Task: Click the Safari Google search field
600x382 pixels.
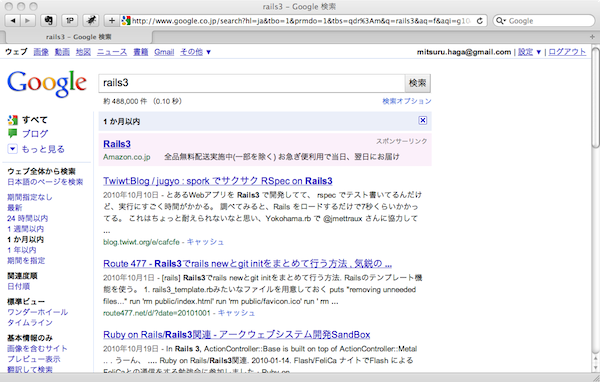Action: [x=544, y=21]
